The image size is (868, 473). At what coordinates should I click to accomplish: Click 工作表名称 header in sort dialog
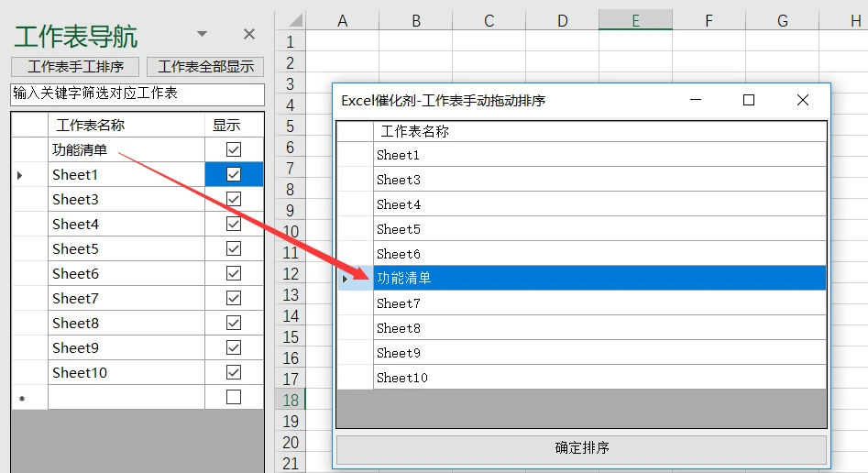point(599,131)
